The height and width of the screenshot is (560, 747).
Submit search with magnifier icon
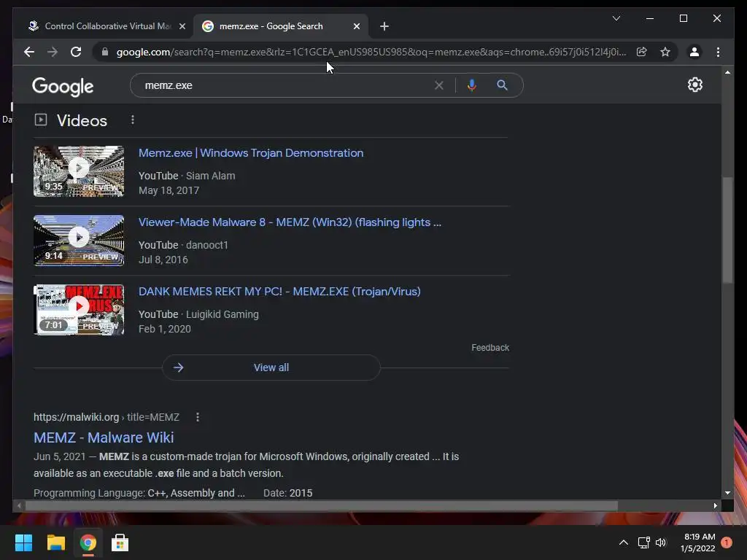(502, 85)
